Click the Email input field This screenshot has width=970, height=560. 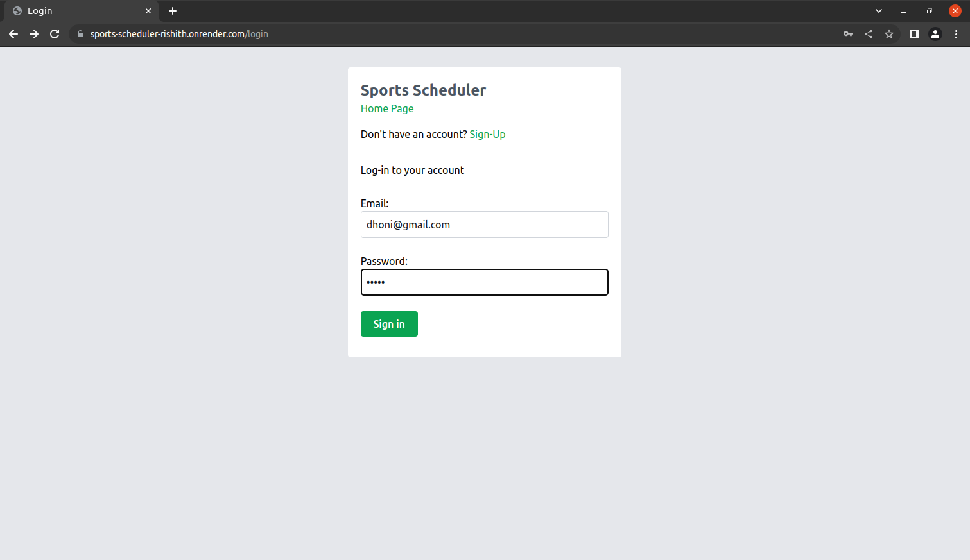(484, 225)
